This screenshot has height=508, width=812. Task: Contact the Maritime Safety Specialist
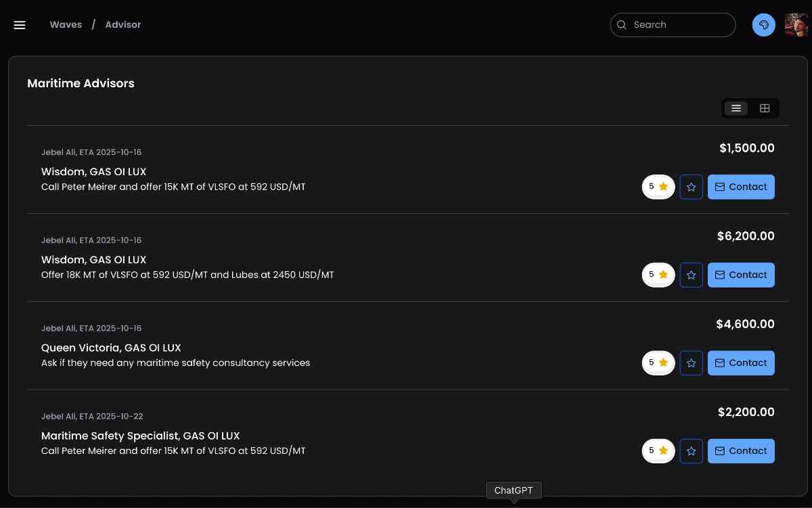click(741, 451)
